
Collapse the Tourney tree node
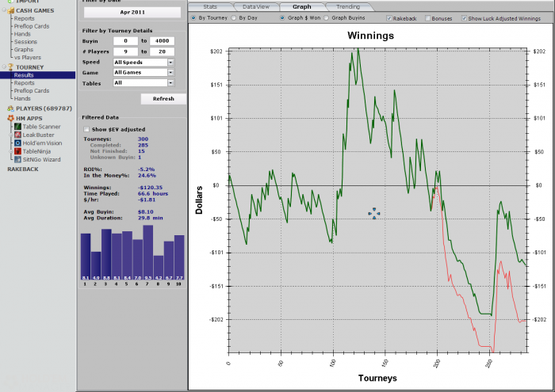click(x=4, y=67)
